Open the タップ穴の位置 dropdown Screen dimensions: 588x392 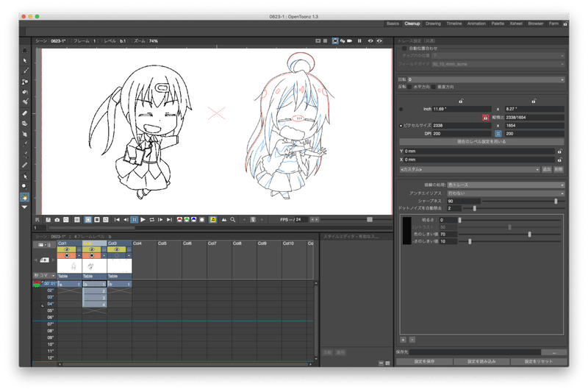(x=498, y=55)
